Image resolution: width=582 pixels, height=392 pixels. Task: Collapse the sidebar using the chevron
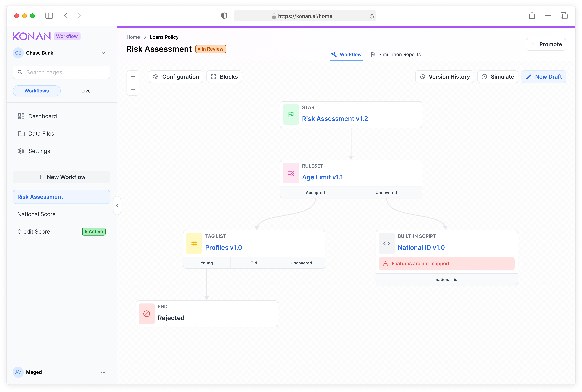117,205
